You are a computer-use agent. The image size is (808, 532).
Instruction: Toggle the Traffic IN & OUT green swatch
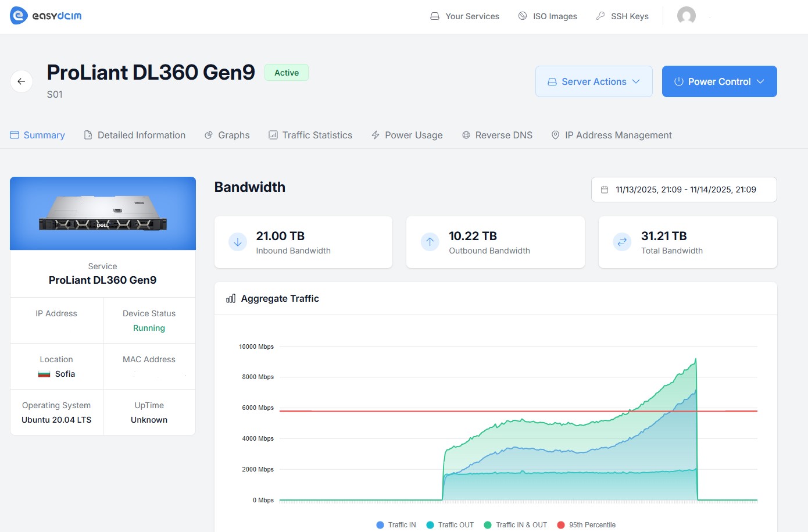point(488,524)
